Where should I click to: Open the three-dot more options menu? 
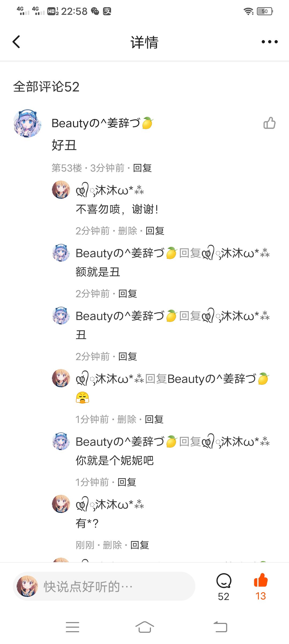point(269,42)
